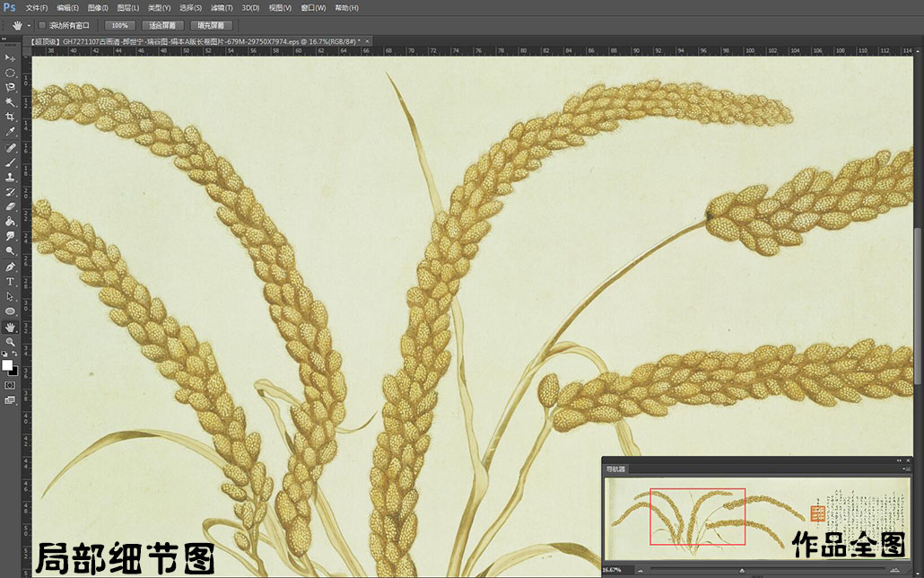Click the red view box in Navigator
The image size is (924, 578).
[x=698, y=517]
